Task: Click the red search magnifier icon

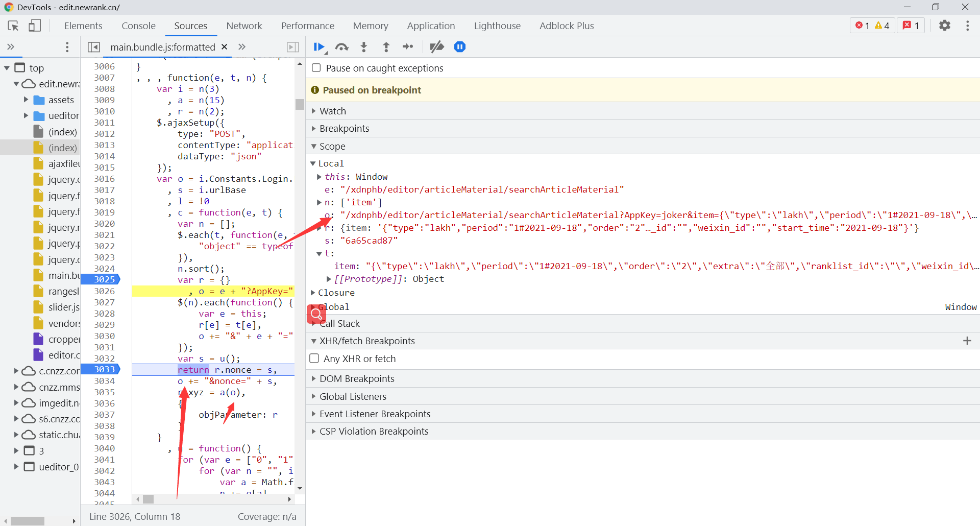Action: click(316, 314)
